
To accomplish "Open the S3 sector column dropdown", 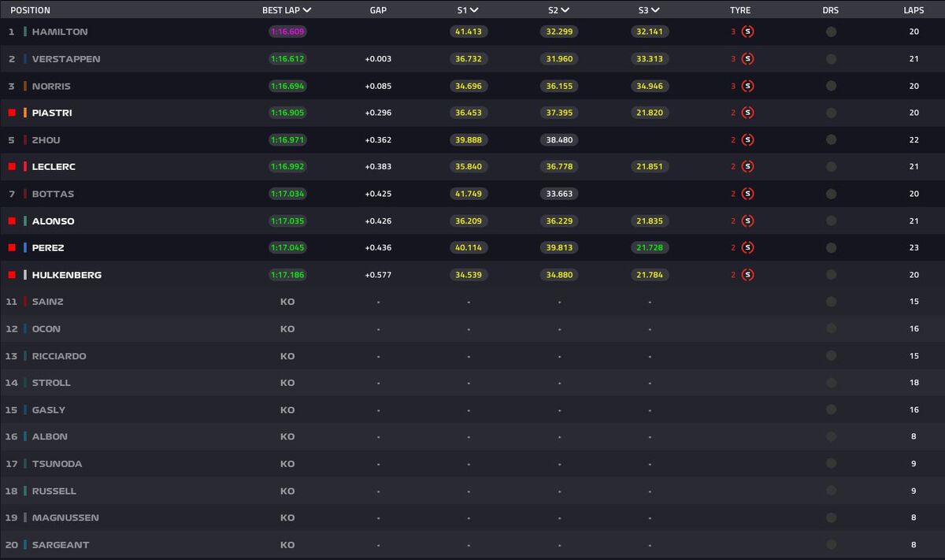I will 657,10.
